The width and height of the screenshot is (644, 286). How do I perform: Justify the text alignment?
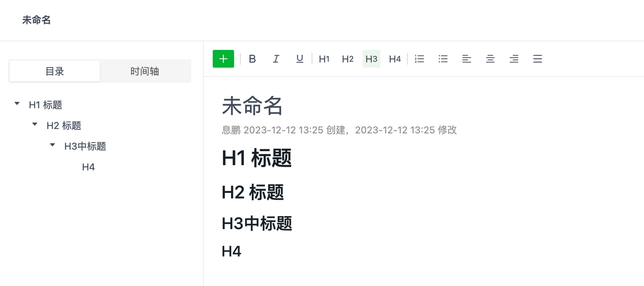point(537,59)
